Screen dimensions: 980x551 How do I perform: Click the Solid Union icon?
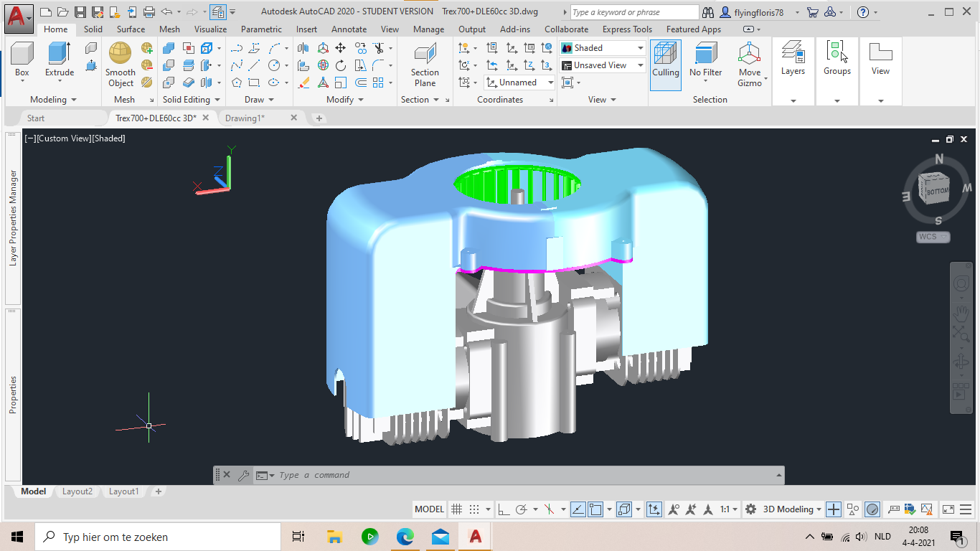coord(169,48)
